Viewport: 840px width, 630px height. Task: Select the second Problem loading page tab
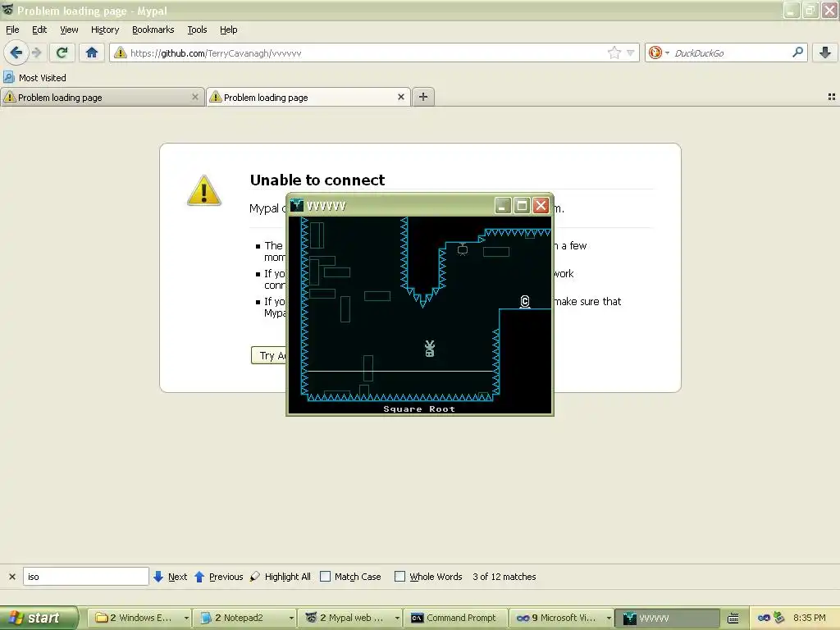308,97
